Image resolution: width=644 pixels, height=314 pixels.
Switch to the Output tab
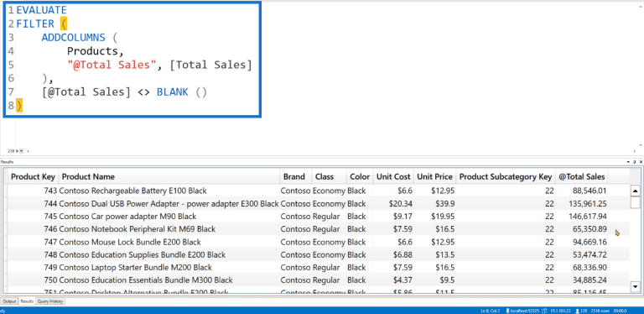click(9, 301)
